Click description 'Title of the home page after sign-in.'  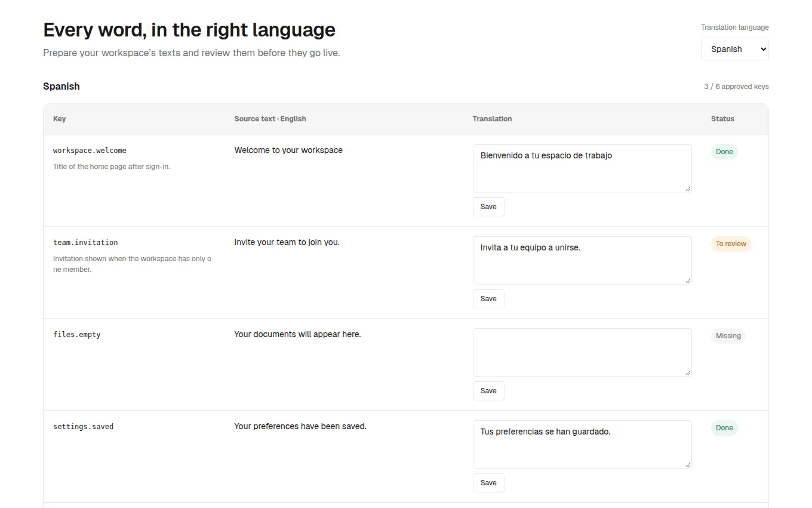(x=112, y=167)
